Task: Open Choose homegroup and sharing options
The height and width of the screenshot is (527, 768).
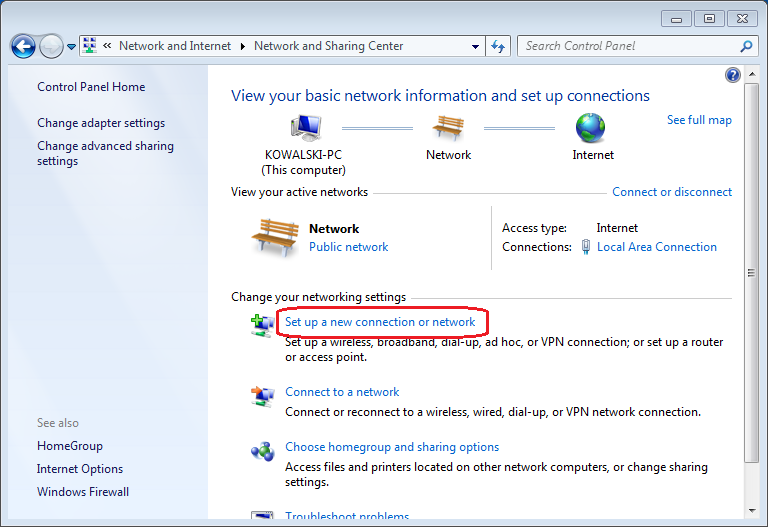Action: 392,447
